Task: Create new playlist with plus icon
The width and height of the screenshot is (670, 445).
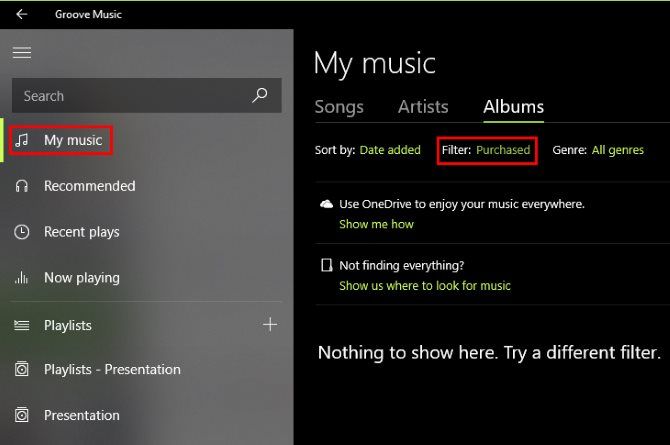Action: pos(270,325)
